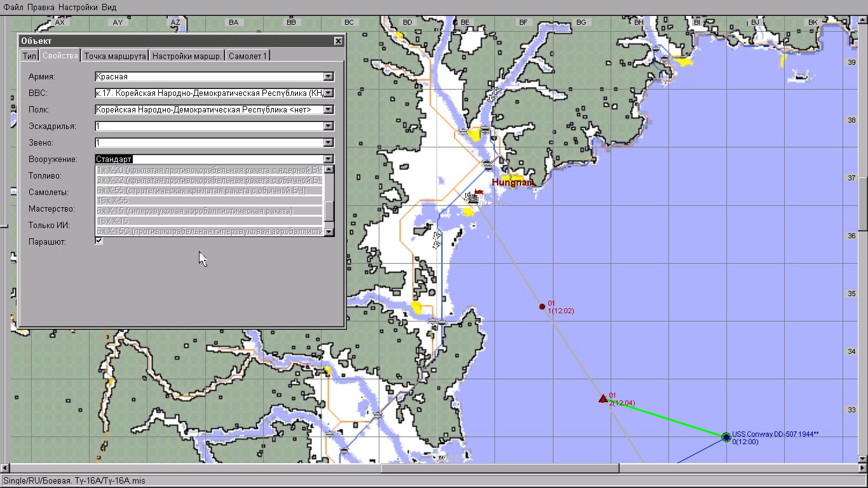Click the 2(12:04) waypoint time label
This screenshot has width=868, height=488.
622,403
